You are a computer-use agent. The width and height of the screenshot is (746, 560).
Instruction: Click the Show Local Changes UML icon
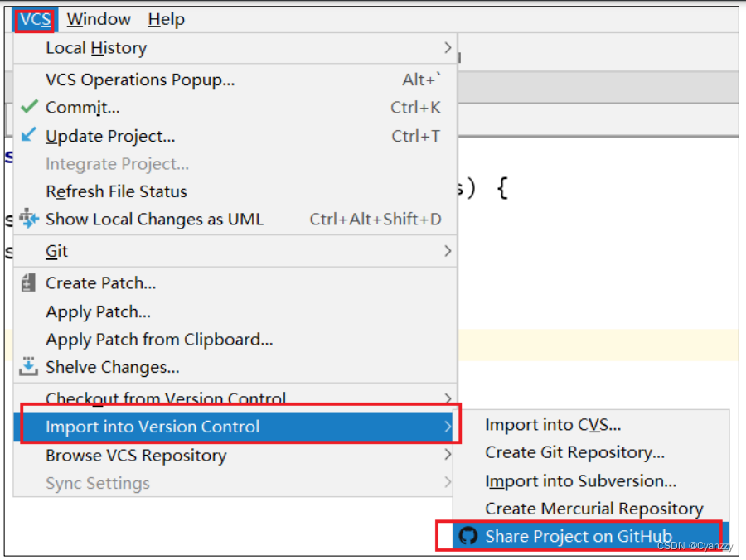click(x=28, y=219)
